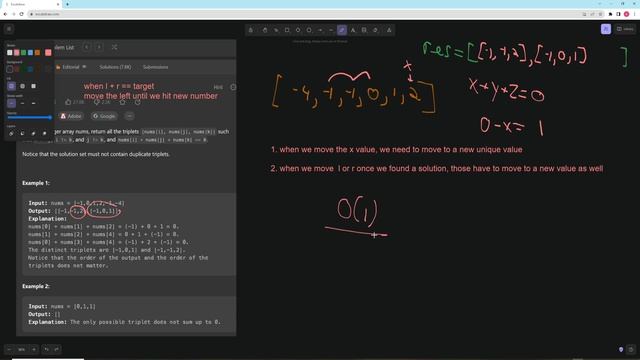
Task: Select the Ellipse shape tool
Action: [309, 30]
